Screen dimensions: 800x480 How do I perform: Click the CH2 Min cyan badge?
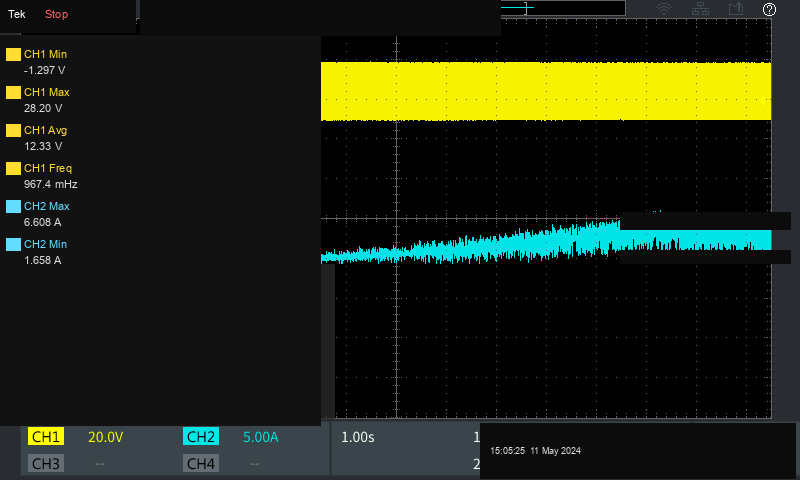[13, 244]
